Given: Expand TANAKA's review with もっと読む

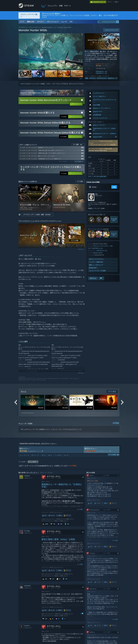Looking at the screenshot, I should point(80,509).
